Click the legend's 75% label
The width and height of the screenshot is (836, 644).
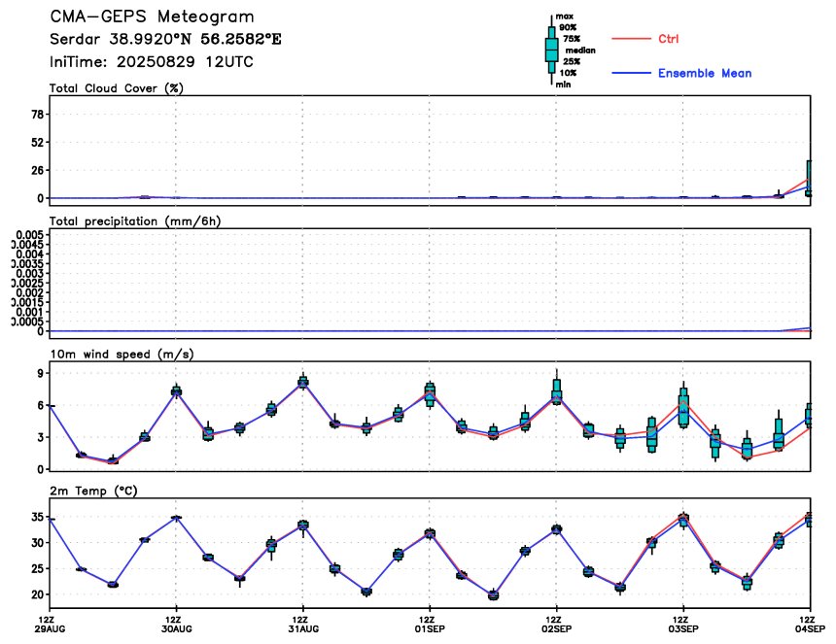pyautogui.click(x=572, y=39)
